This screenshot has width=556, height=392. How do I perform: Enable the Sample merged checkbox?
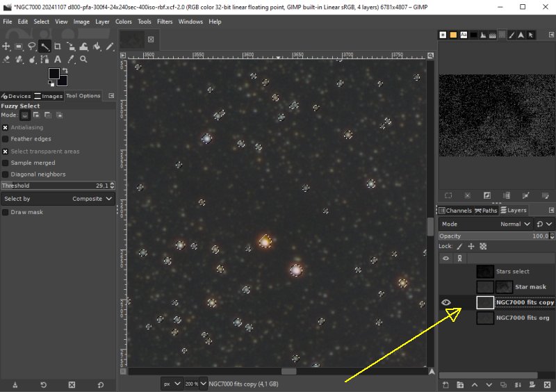6,163
